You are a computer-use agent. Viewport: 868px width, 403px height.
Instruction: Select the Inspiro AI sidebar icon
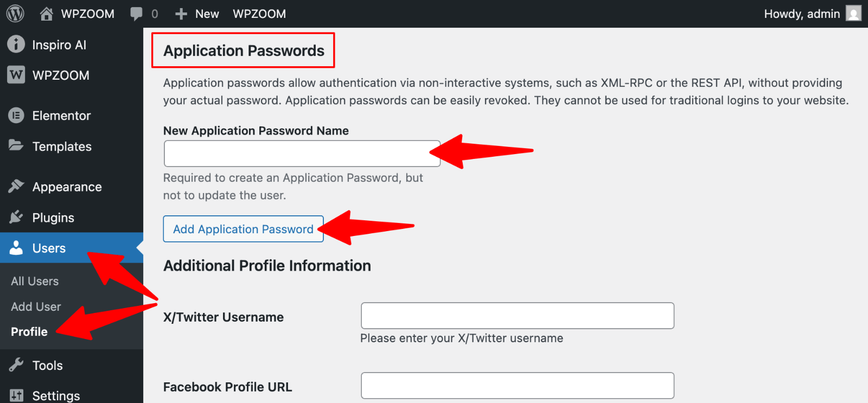coord(15,44)
